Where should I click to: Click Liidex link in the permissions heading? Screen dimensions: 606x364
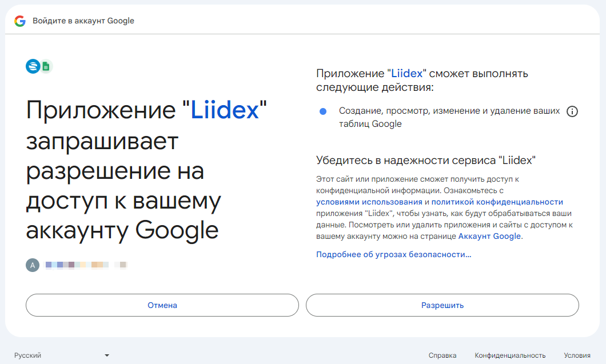point(407,74)
